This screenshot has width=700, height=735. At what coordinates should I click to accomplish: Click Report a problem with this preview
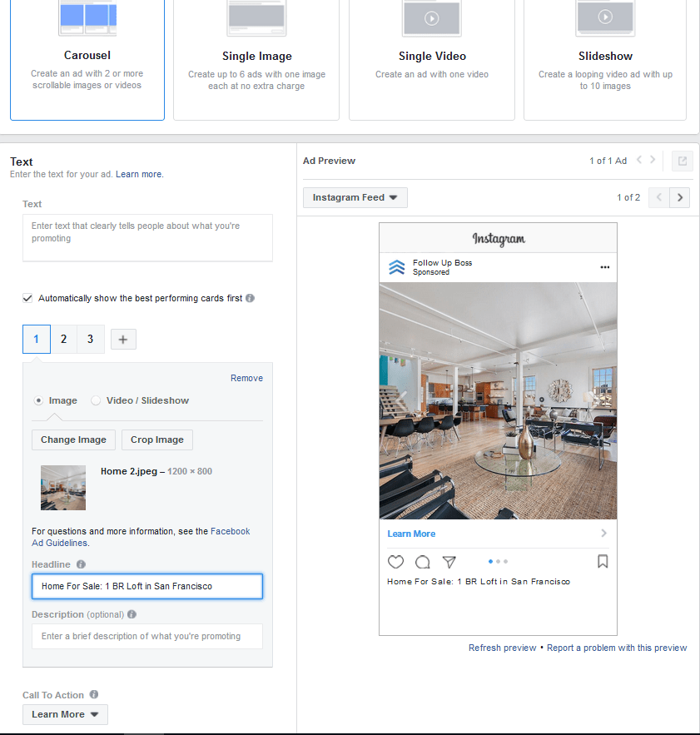coord(617,648)
